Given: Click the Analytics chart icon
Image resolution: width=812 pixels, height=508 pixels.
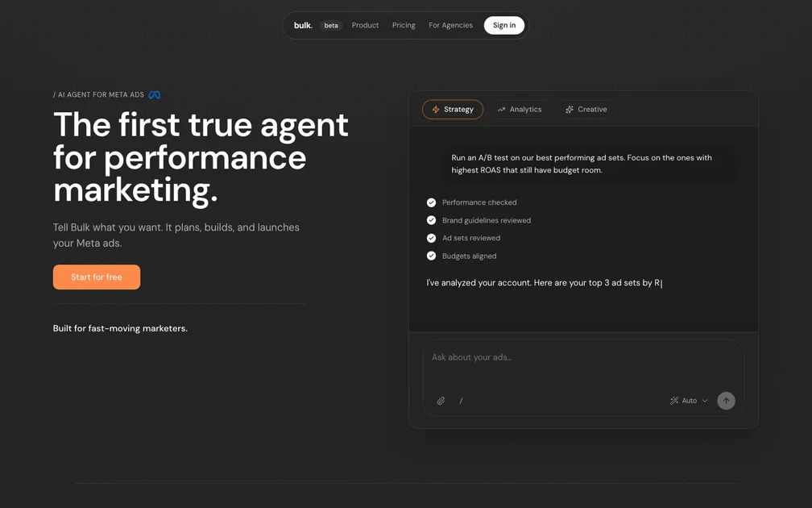Looking at the screenshot, I should pos(500,109).
